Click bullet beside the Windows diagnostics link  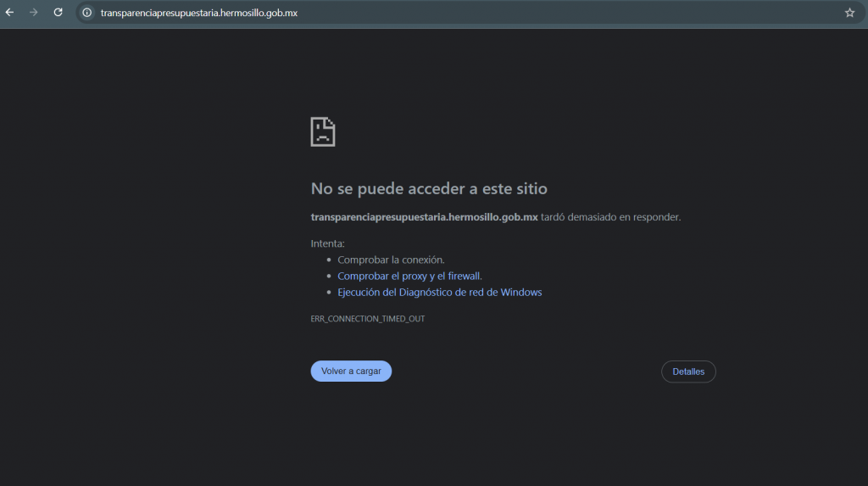tap(329, 293)
